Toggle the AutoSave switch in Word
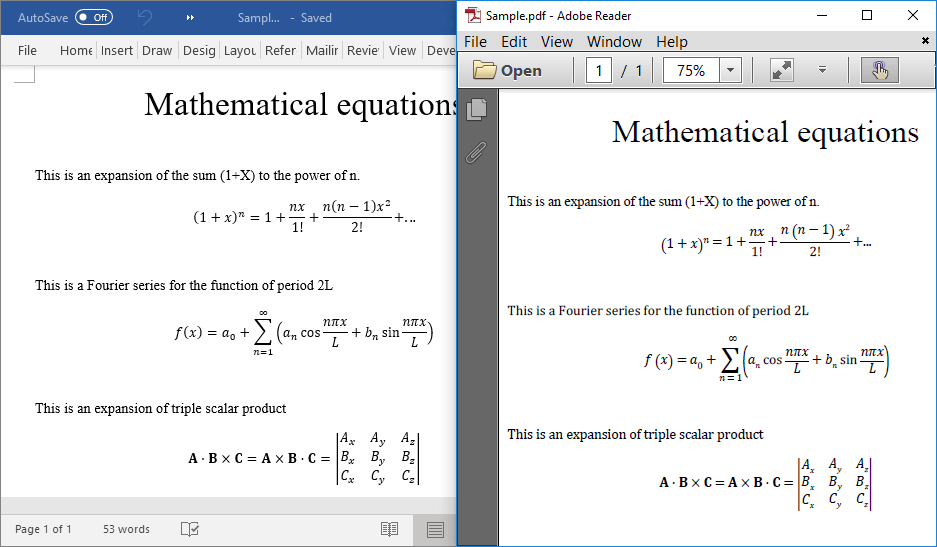The image size is (937, 547). (x=94, y=17)
